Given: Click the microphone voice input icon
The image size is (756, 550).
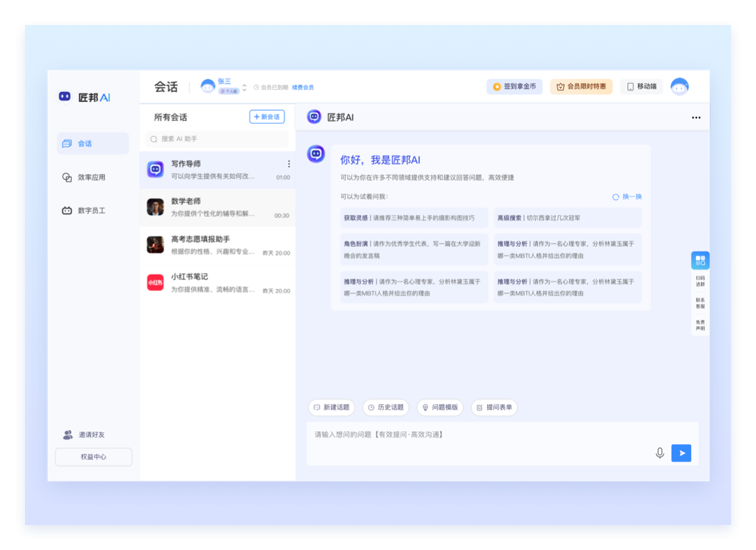Looking at the screenshot, I should [659, 453].
